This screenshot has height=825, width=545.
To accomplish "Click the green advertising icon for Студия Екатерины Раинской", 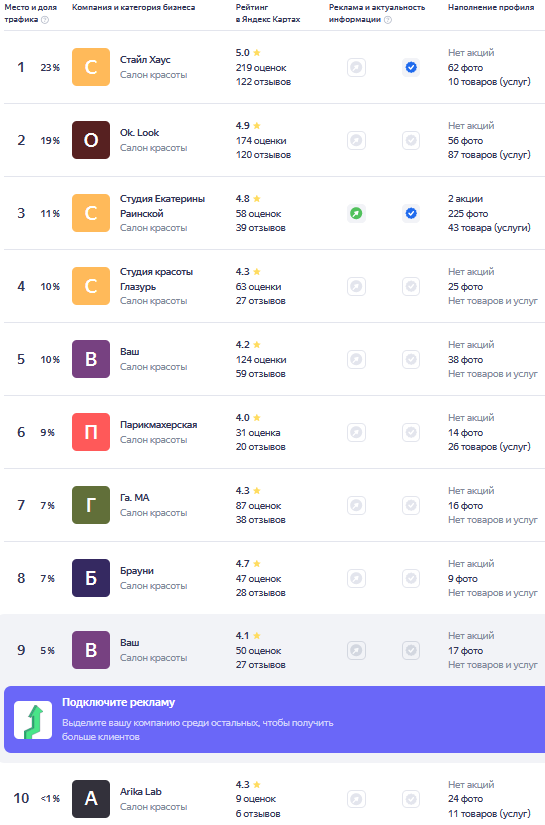I will [356, 213].
